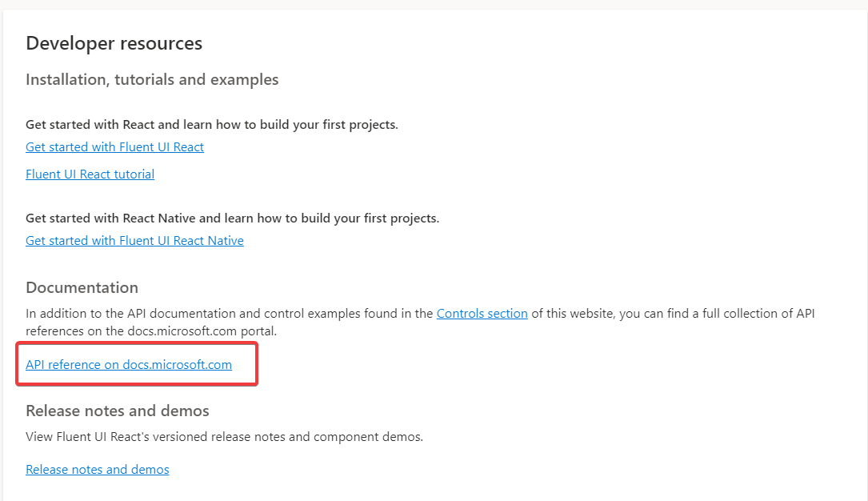This screenshot has height=501, width=868.
Task: Open the "Fluent UI React tutorial" link
Action: click(x=90, y=174)
